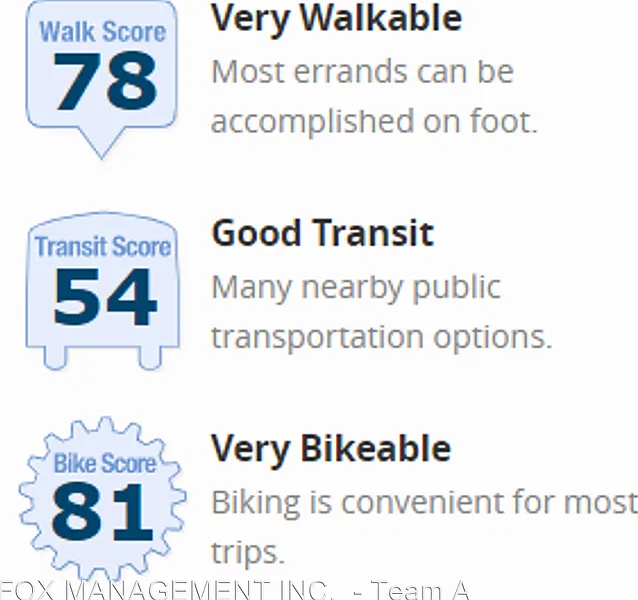Select the number 54 transit score
Image resolution: width=638 pixels, height=600 pixels.
(x=104, y=297)
